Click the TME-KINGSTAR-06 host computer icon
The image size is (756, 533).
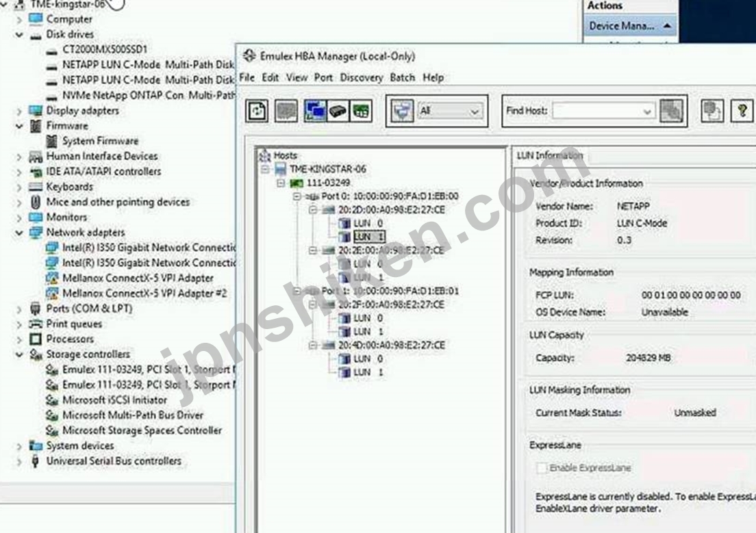(281, 169)
